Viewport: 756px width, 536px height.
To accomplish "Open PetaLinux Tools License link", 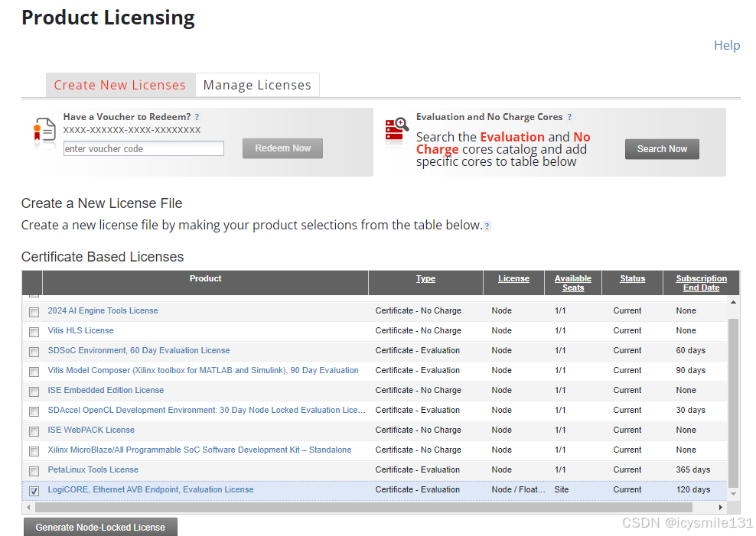I will click(93, 469).
